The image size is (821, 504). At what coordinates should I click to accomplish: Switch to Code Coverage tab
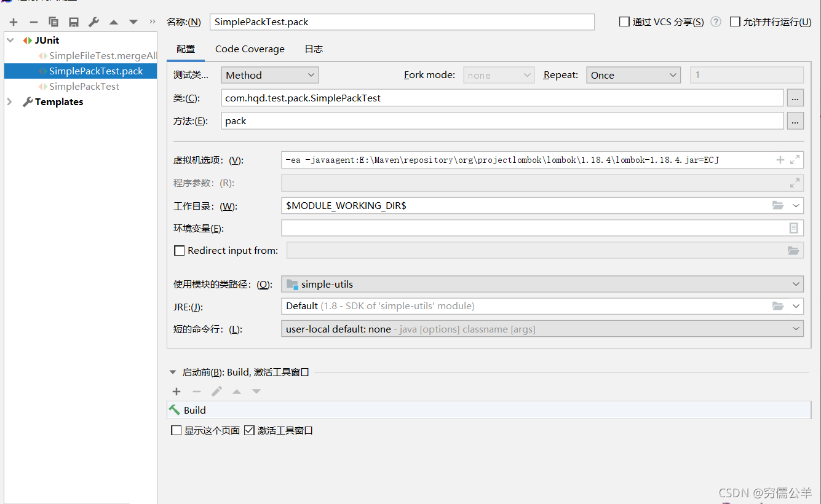click(250, 49)
